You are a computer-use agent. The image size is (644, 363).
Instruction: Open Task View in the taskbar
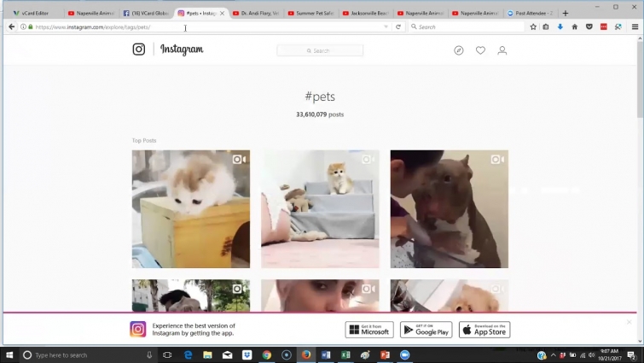point(167,354)
